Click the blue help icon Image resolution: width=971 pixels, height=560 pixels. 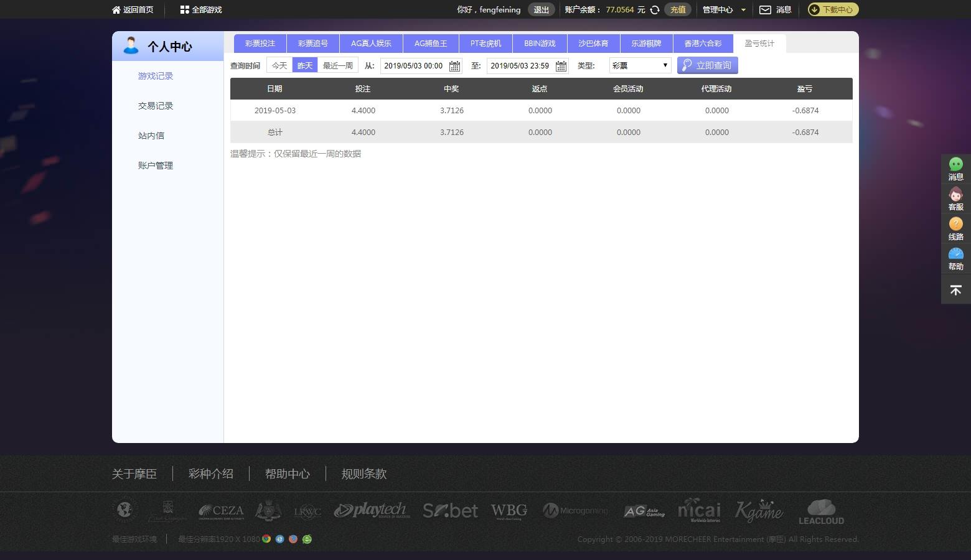(x=955, y=253)
